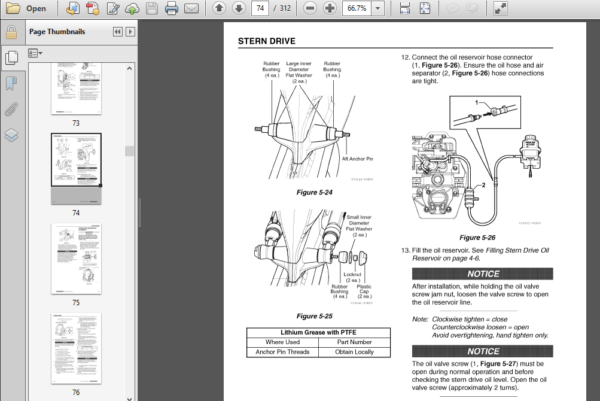This screenshot has width=600, height=401.
Task: Click the zoom percentage field 66.7%
Action: [357, 8]
